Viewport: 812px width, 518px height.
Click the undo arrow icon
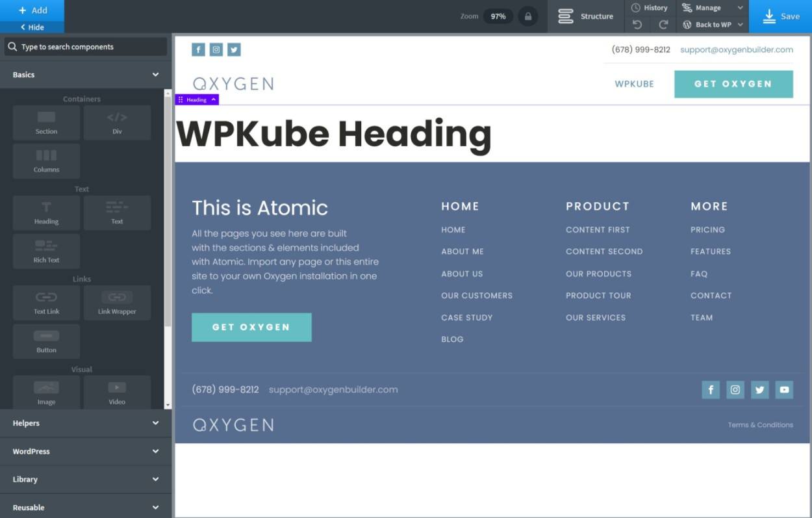[x=637, y=25]
